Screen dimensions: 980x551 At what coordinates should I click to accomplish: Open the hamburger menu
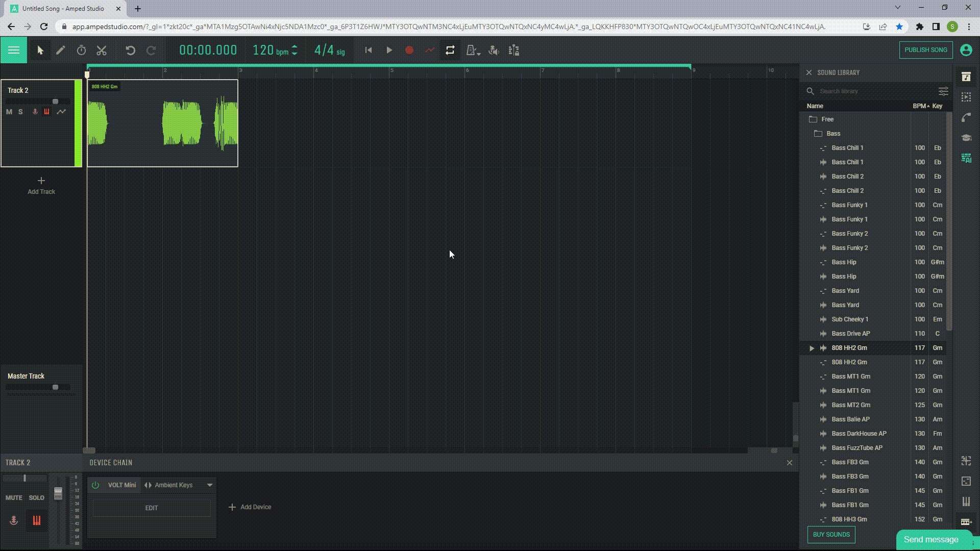(x=13, y=50)
